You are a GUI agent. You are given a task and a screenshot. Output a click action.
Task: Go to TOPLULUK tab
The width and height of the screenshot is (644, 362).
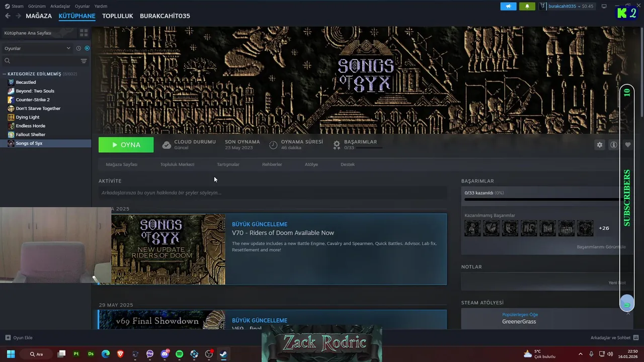pyautogui.click(x=118, y=16)
